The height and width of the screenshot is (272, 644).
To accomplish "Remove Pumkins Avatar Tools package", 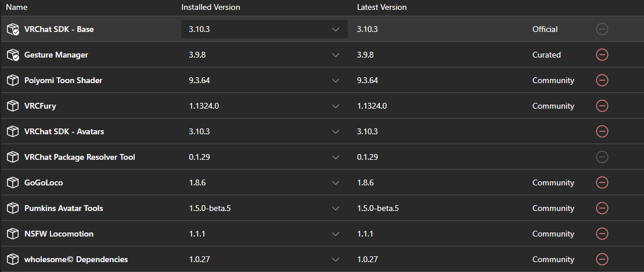I will point(602,208).
